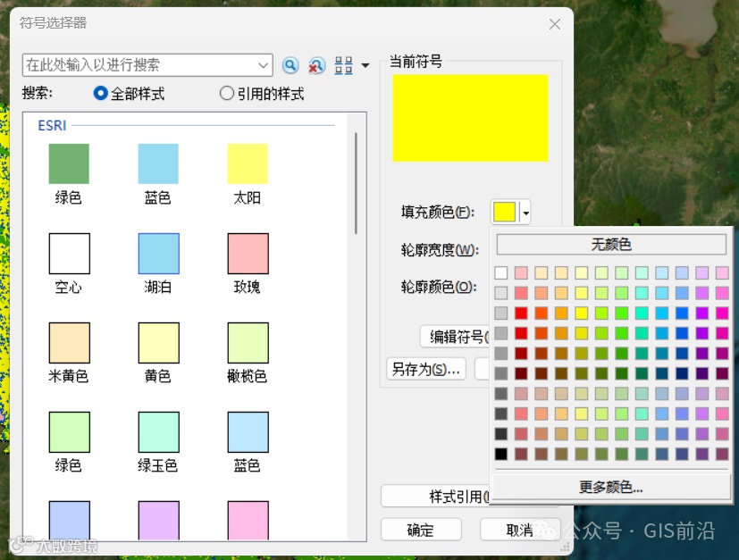The image size is (739, 560).
Task: Choose the 空心 hollow symbol
Action: 70,254
